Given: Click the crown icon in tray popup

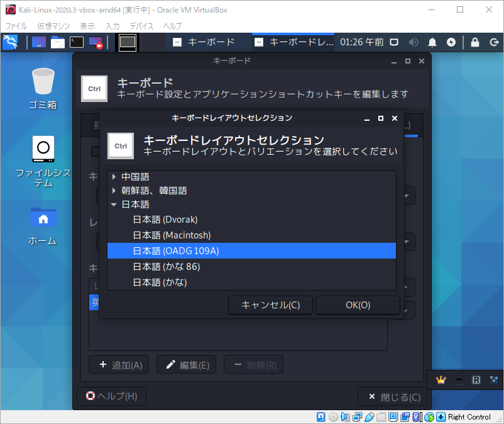Looking at the screenshot, I should click(441, 380).
